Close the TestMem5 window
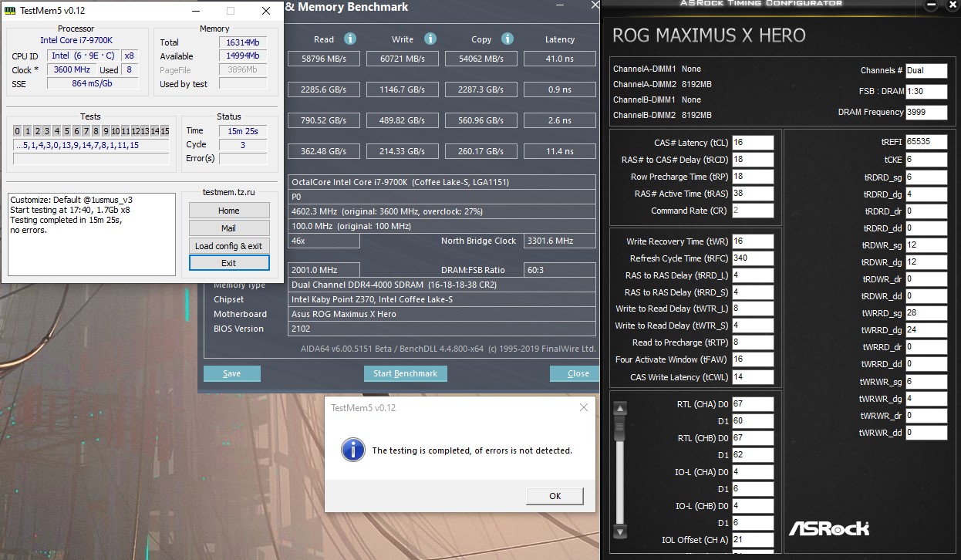 266,11
